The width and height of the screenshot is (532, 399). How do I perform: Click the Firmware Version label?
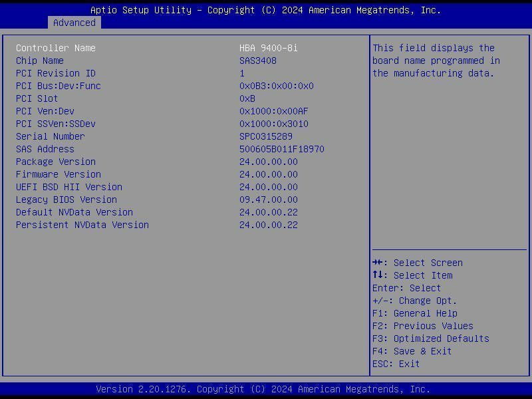pos(59,174)
